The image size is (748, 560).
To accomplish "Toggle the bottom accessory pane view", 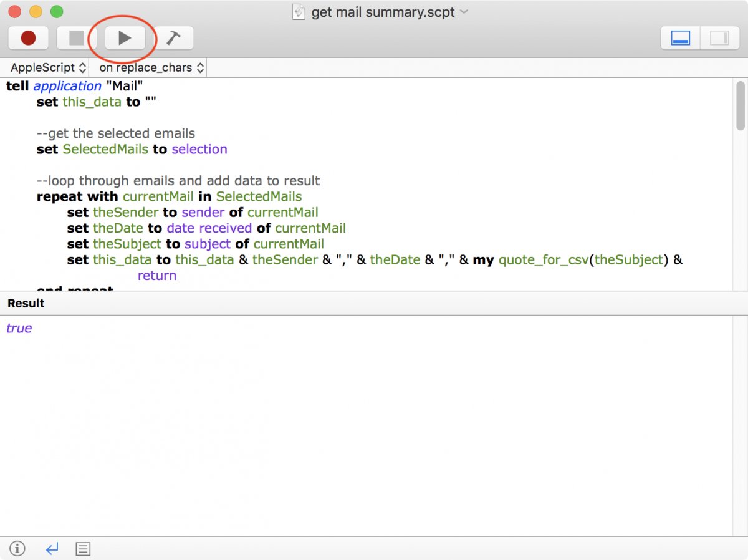I will click(680, 39).
